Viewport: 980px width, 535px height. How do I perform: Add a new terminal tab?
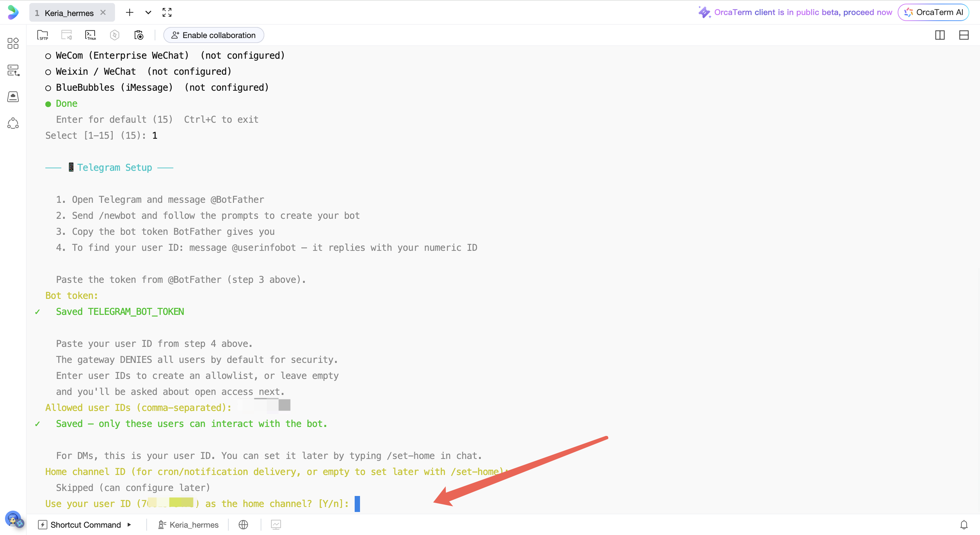point(129,13)
